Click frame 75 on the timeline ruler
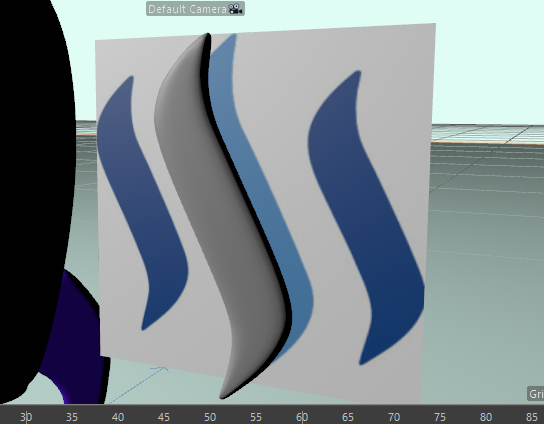Viewport: 544px width, 424px height. [x=440, y=417]
